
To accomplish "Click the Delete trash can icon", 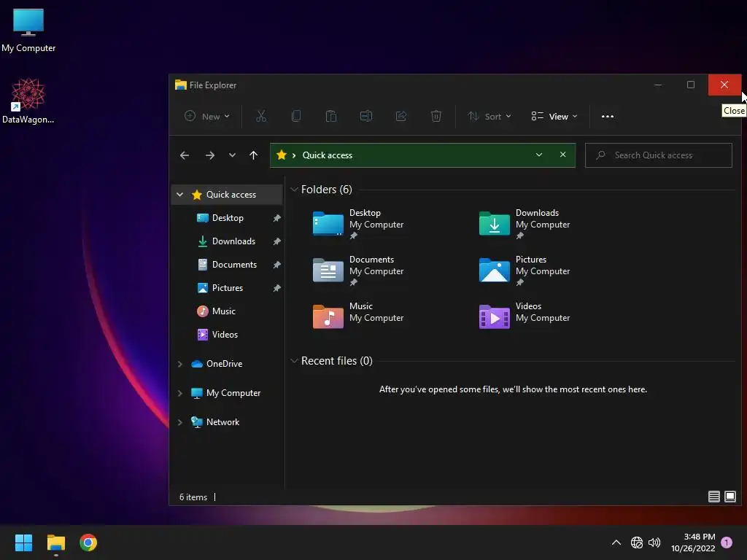I will 436,116.
